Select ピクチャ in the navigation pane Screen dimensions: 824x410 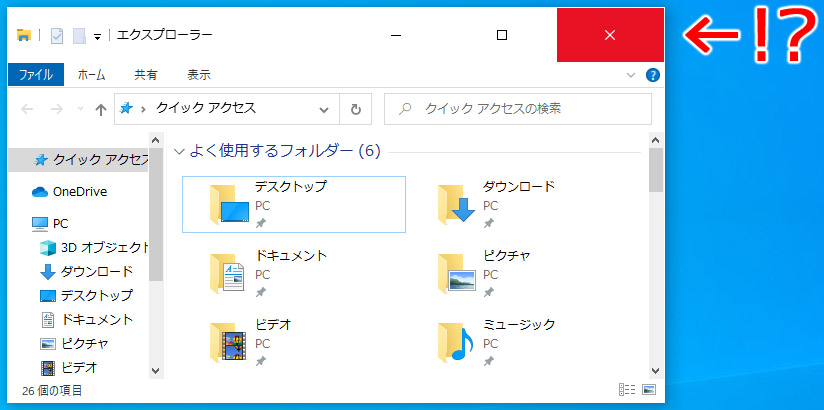[75, 344]
